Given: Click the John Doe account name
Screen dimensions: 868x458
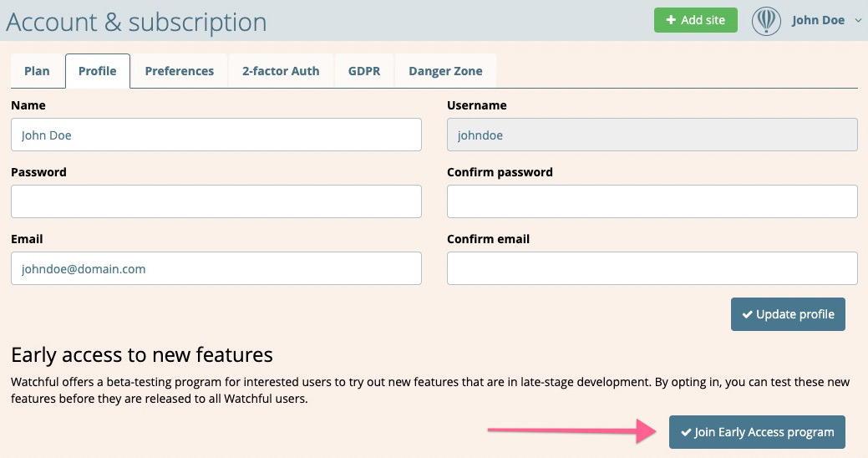Looking at the screenshot, I should (818, 21).
